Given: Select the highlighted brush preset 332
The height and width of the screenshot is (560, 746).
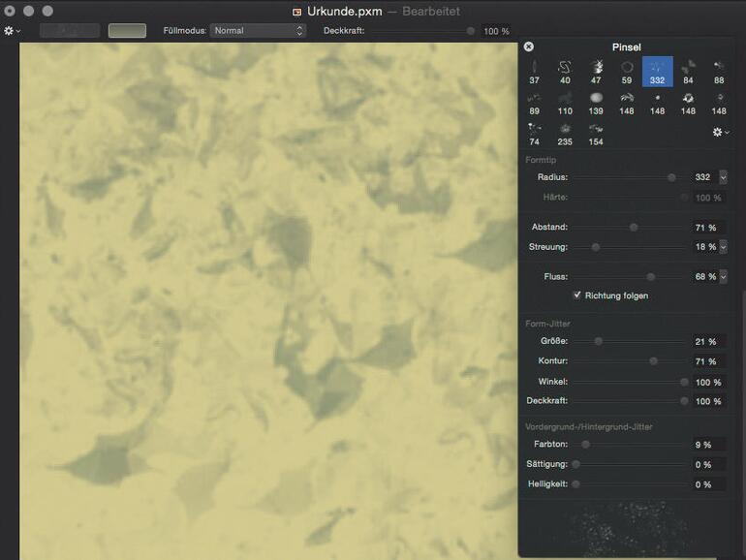Looking at the screenshot, I should click(657, 70).
